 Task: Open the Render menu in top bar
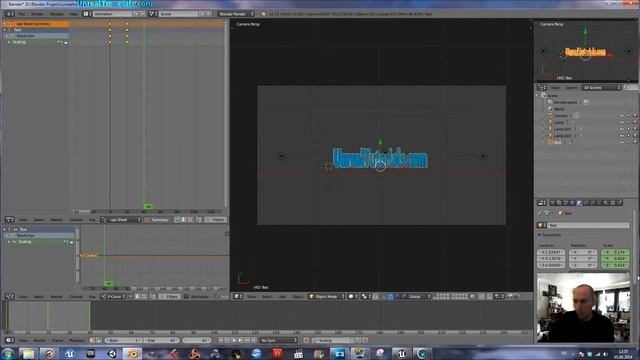(x=37, y=14)
